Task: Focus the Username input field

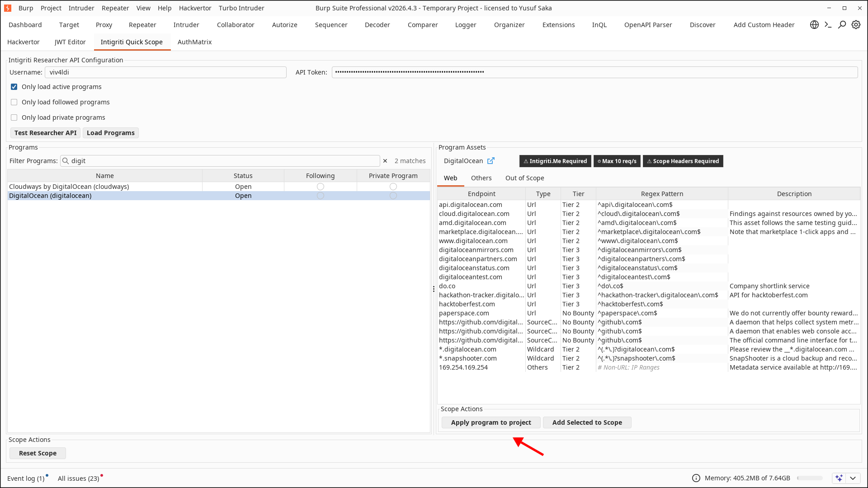Action: tap(165, 72)
